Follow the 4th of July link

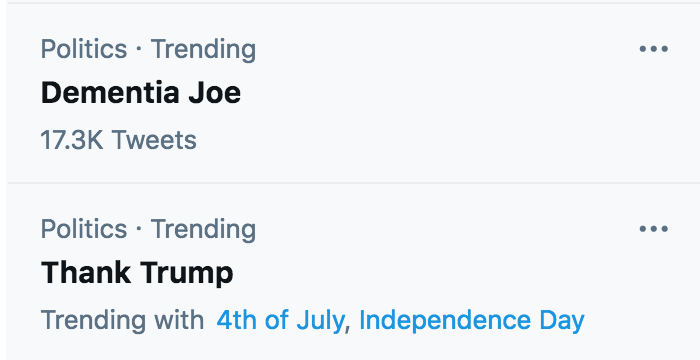(x=280, y=320)
